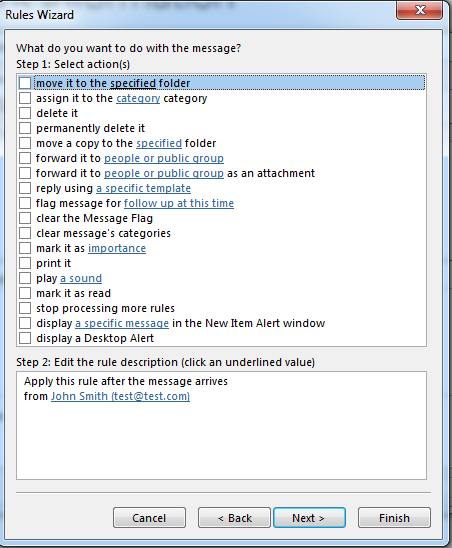Go to previous step with Back
This screenshot has height=548, width=452.
click(234, 518)
